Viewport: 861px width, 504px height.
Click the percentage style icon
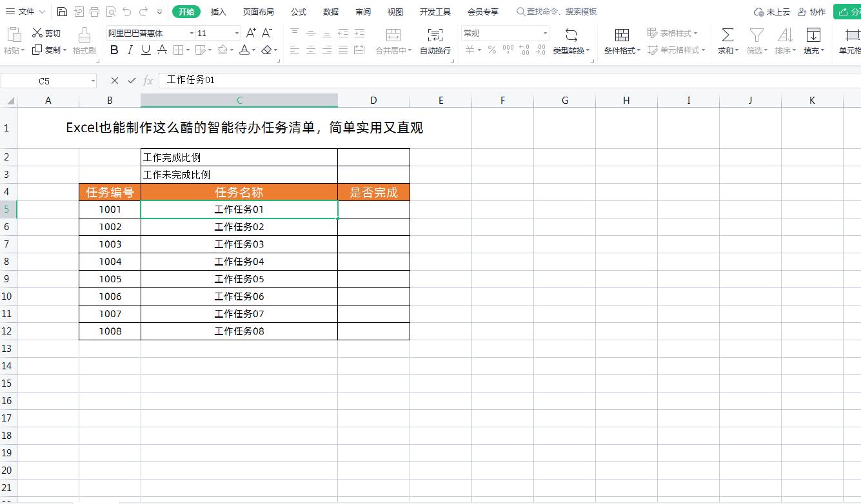[x=491, y=50]
